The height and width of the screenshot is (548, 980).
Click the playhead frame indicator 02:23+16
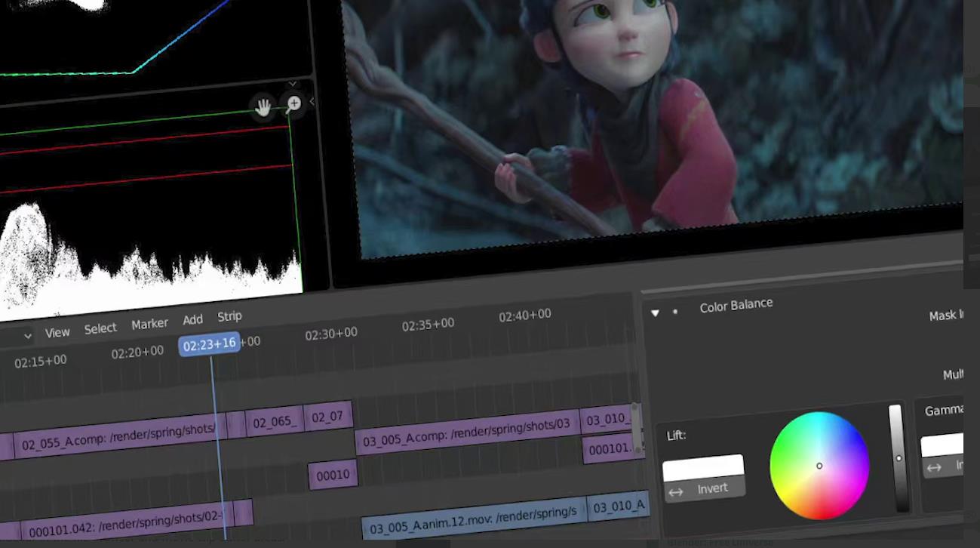click(x=210, y=344)
